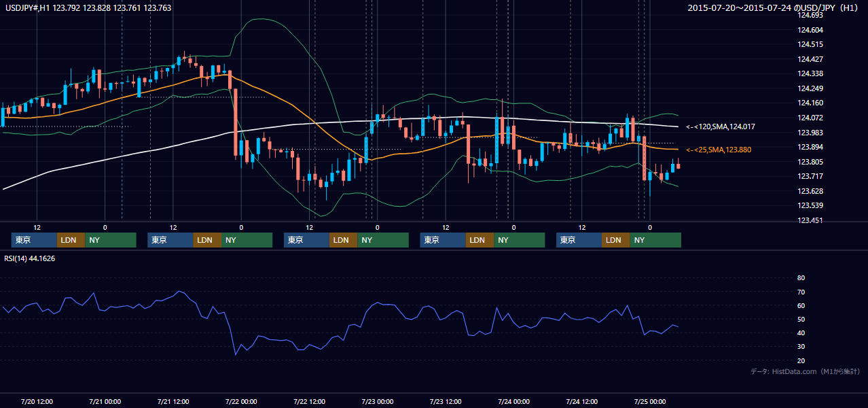Viewport: 868px width, 408px height.
Task: Click the 東京 session block above 7/24 12:00
Action: pyautogui.click(x=579, y=240)
